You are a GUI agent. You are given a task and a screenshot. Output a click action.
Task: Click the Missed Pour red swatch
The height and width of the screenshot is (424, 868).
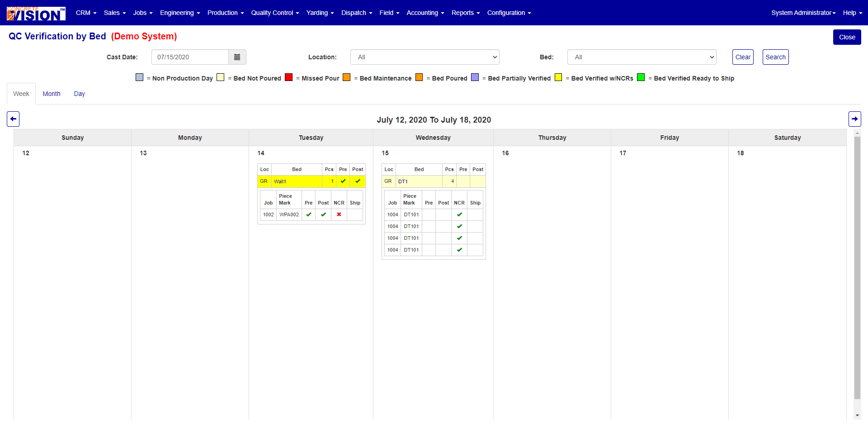click(x=288, y=77)
